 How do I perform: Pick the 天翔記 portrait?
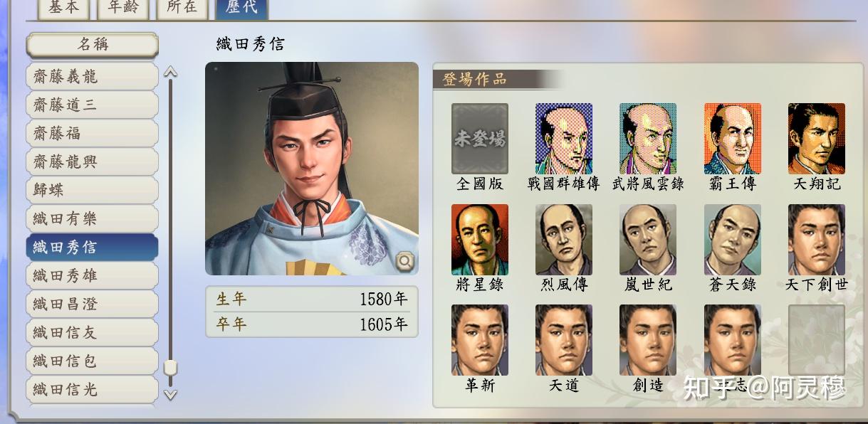coord(817,139)
